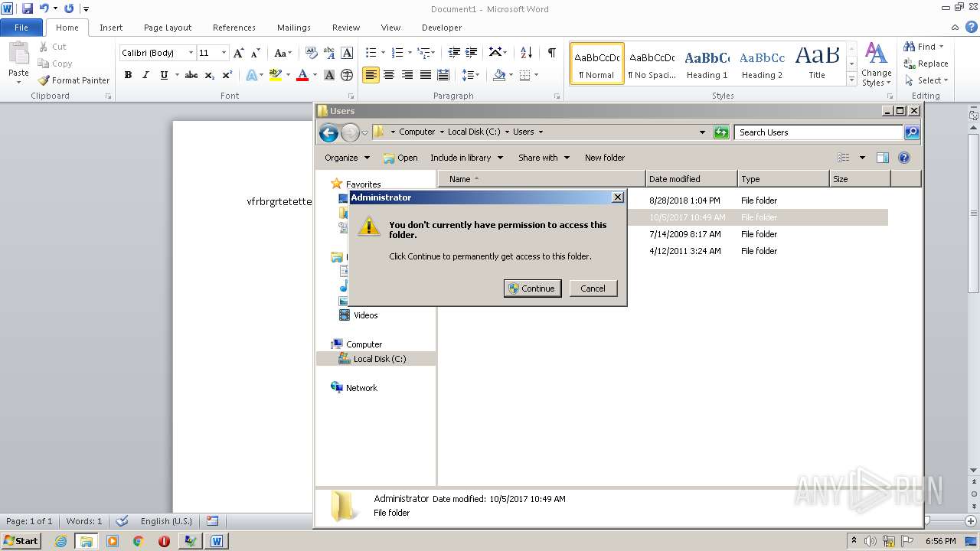Open Explorer views dropdown arrow
This screenshot has width=980, height=551.
tap(862, 158)
